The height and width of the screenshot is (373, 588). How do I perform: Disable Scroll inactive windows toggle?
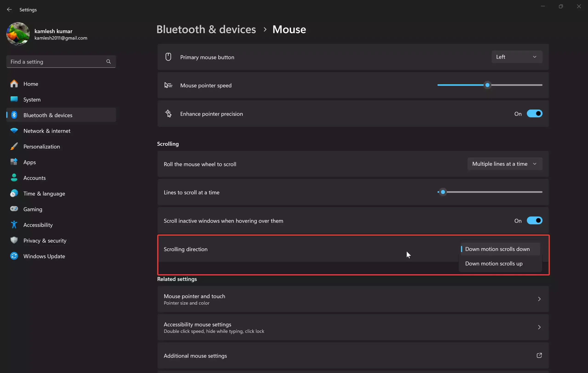click(534, 221)
